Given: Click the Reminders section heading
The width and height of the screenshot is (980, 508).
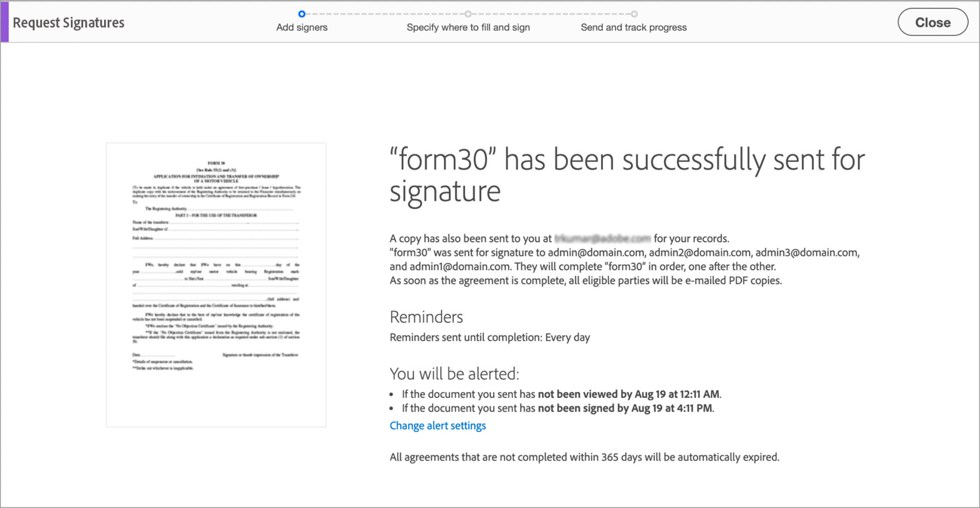Looking at the screenshot, I should coord(426,317).
